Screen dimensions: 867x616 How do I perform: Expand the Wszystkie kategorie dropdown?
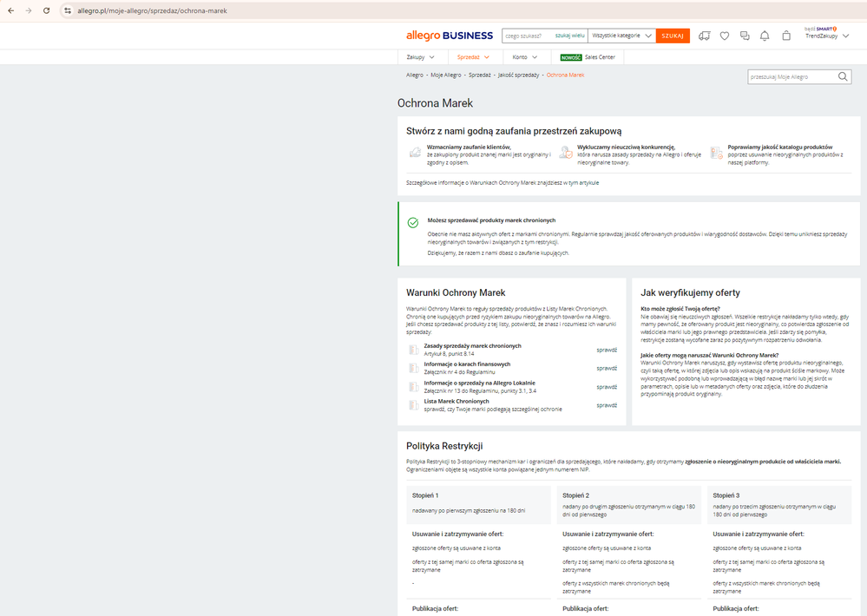(x=621, y=36)
